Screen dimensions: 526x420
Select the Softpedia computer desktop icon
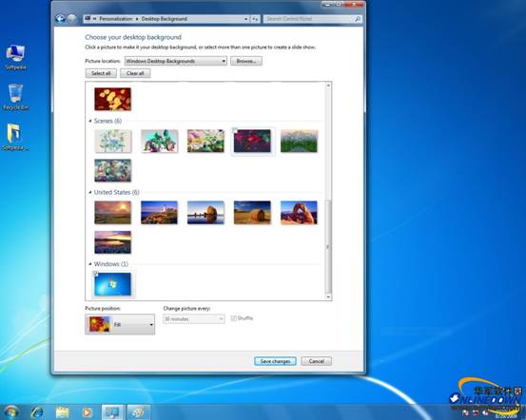pyautogui.click(x=15, y=57)
